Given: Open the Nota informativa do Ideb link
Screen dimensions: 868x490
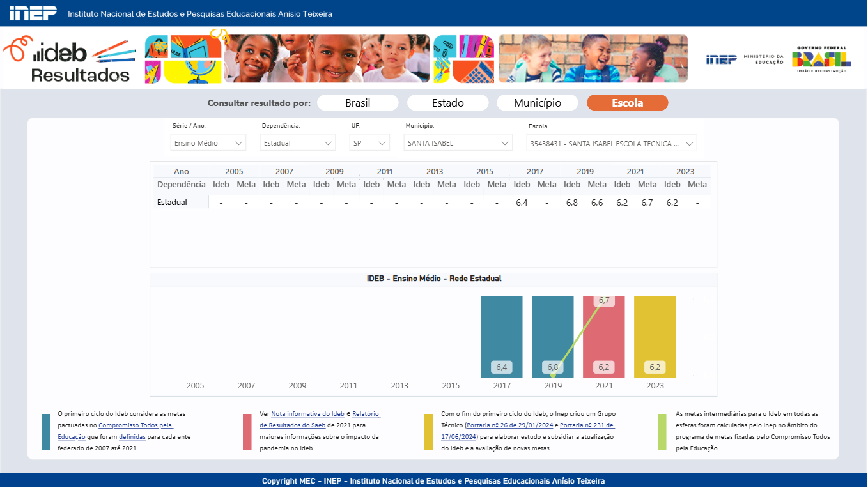Looking at the screenshot, I should pos(307,414).
